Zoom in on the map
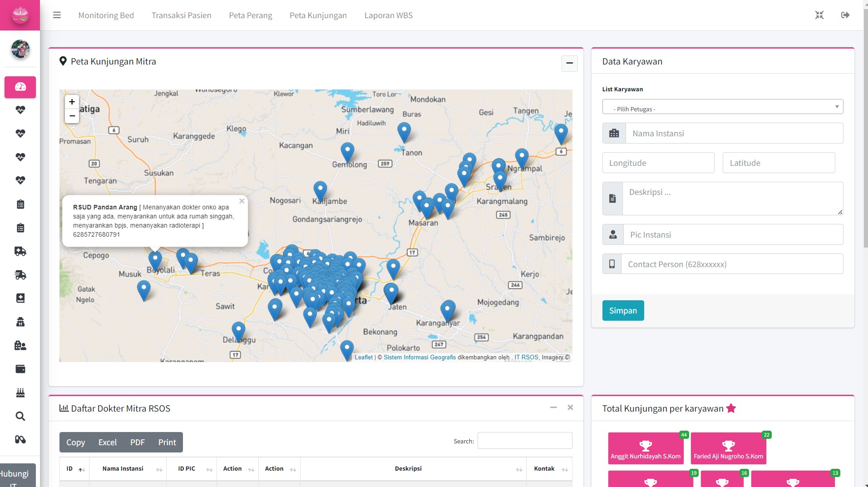868x487 pixels. [x=72, y=102]
